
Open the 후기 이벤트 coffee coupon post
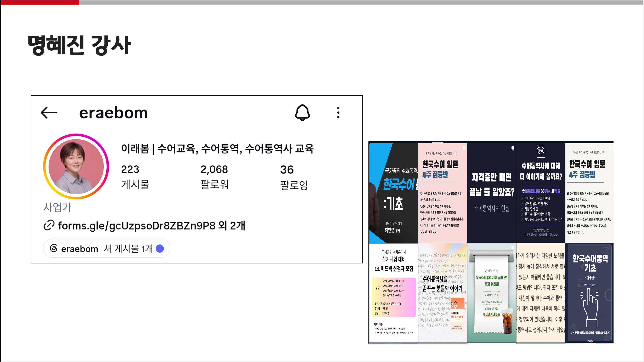pyautogui.click(x=492, y=293)
